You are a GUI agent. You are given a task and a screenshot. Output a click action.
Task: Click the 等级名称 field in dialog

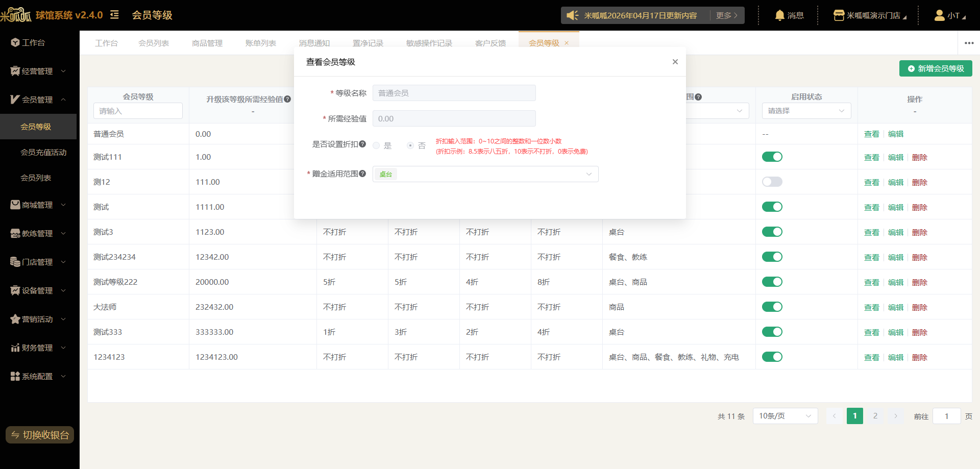[x=454, y=93]
